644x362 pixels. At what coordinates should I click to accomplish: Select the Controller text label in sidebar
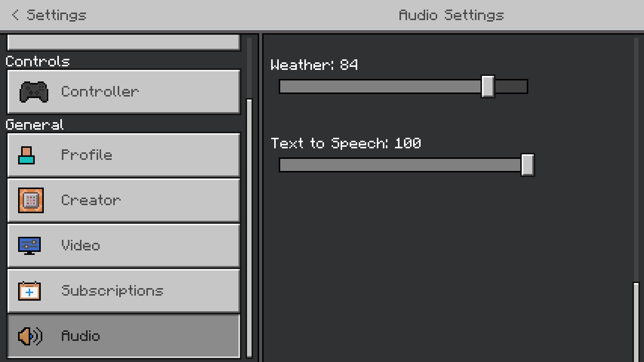tap(100, 92)
